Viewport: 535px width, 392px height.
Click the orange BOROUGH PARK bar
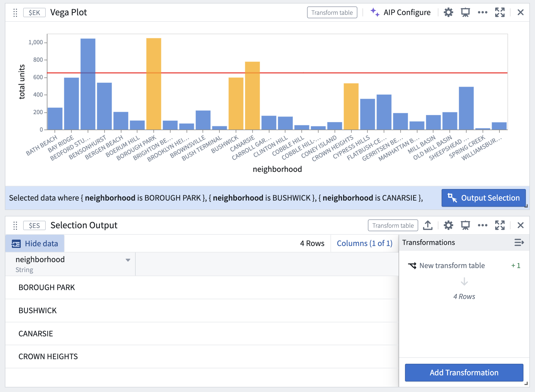coord(154,84)
